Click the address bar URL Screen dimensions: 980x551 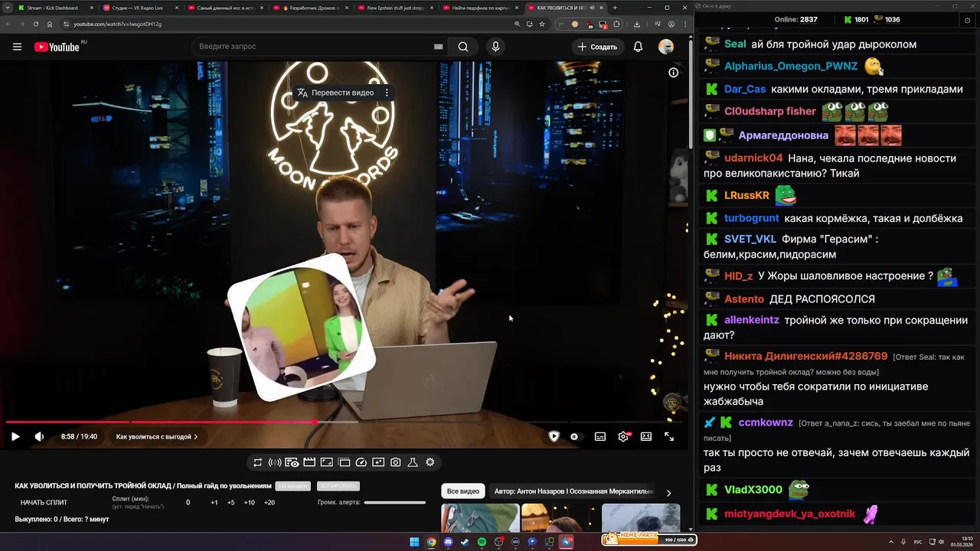(117, 24)
